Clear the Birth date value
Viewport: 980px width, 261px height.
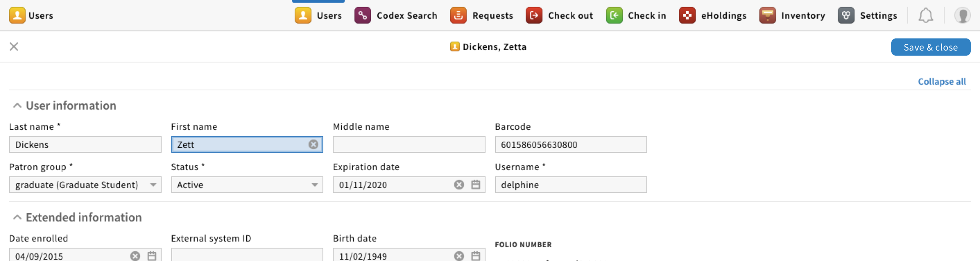[x=459, y=256]
